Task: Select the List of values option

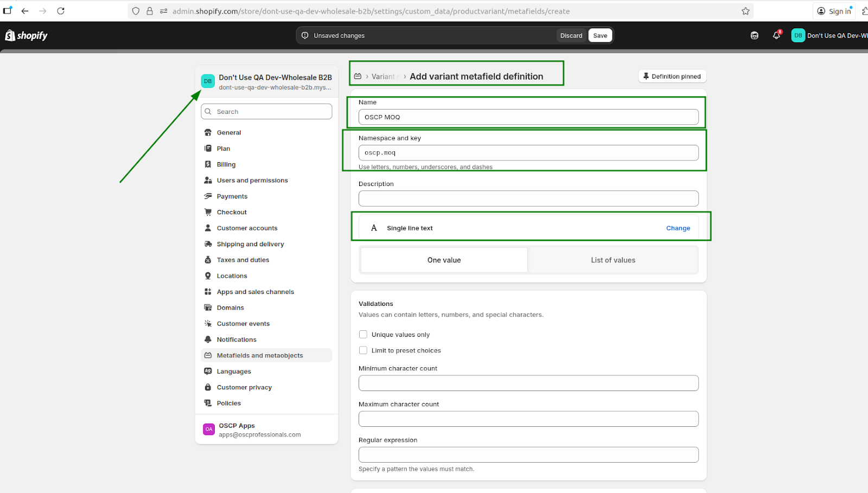Action: tap(612, 260)
